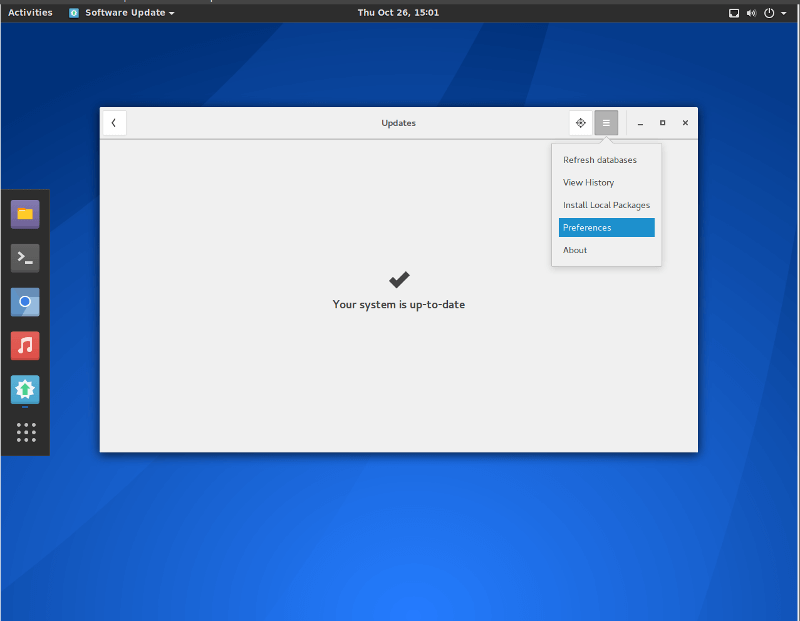This screenshot has width=800, height=621.
Task: Choose Install Local Packages
Action: pyautogui.click(x=606, y=204)
